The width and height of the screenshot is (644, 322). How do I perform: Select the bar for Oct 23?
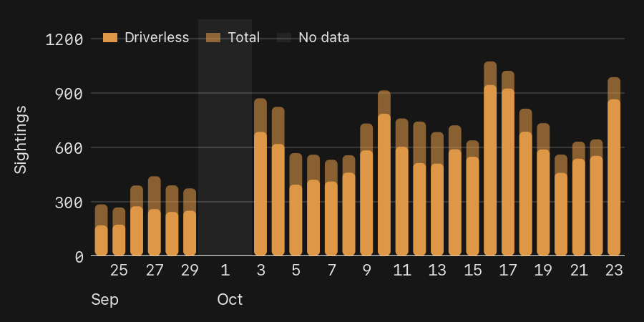(x=614, y=166)
